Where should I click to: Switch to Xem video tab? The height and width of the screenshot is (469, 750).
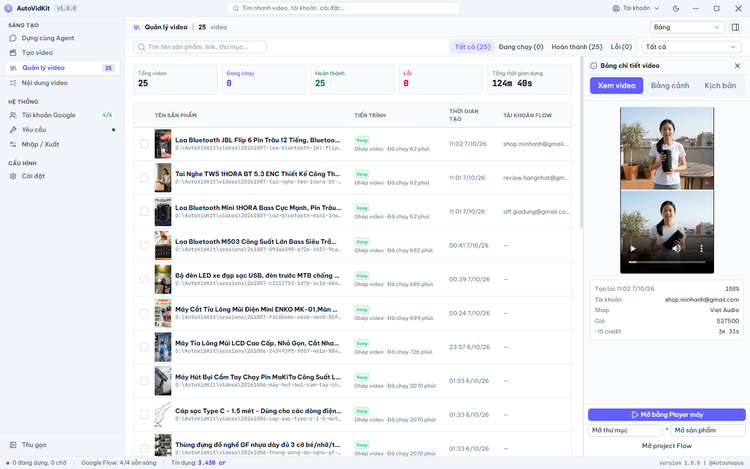(616, 86)
